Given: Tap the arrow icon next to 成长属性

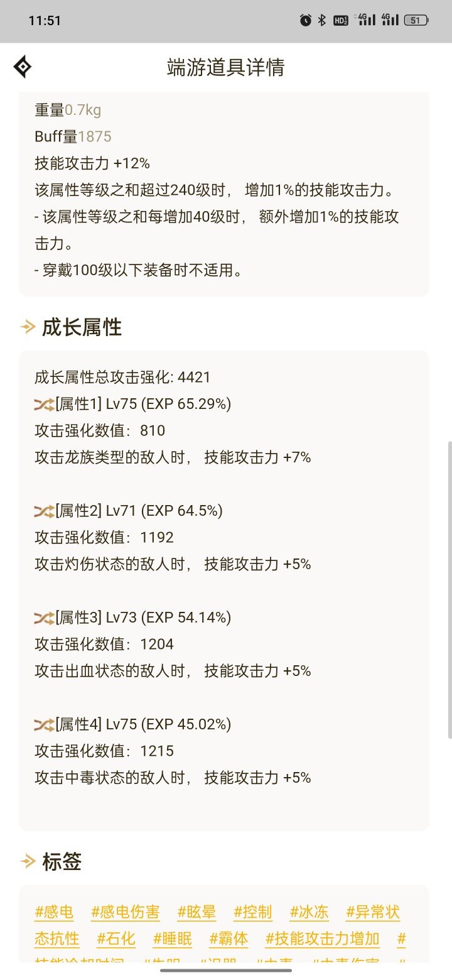Looking at the screenshot, I should point(28,327).
